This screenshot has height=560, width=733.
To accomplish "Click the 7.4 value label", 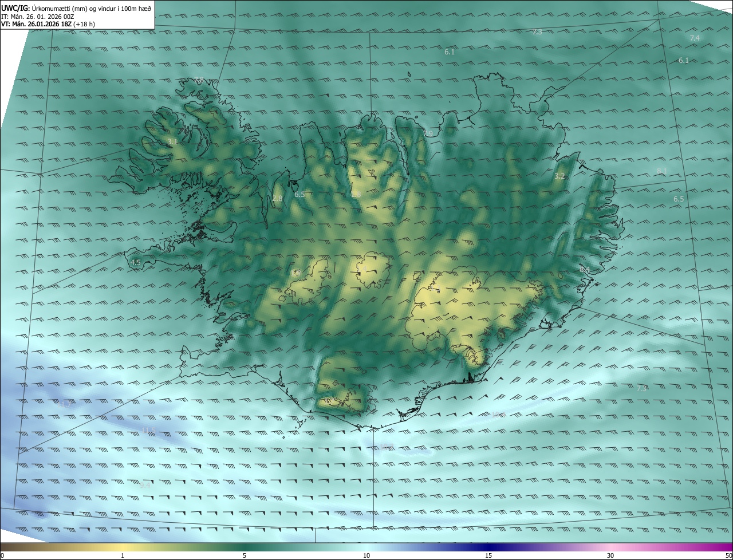I will tap(695, 38).
